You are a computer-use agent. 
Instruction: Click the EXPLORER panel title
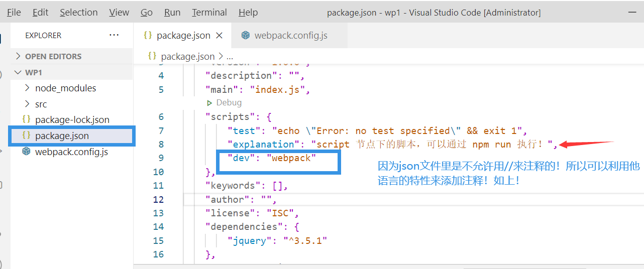[x=43, y=35]
